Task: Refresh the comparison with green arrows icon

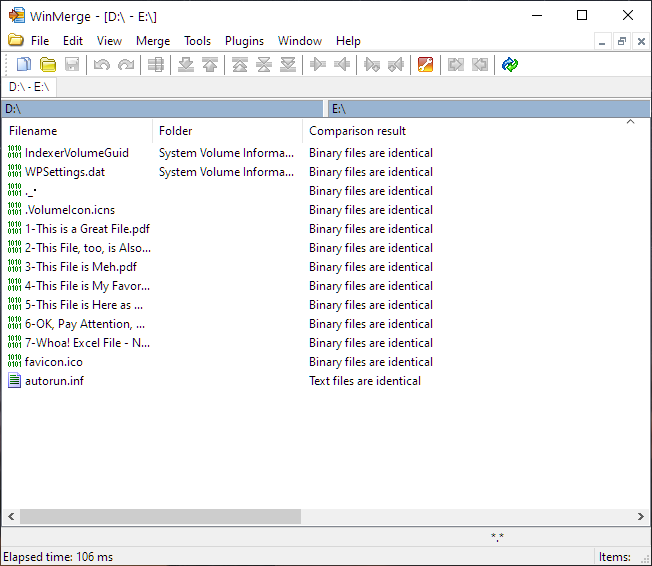Action: coord(509,64)
